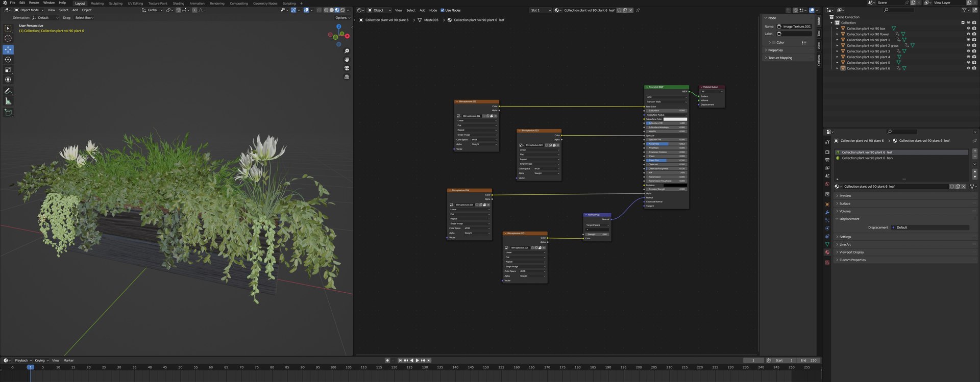Open the Object Mode dropdown
The height and width of the screenshot is (382, 980).
[x=30, y=10]
